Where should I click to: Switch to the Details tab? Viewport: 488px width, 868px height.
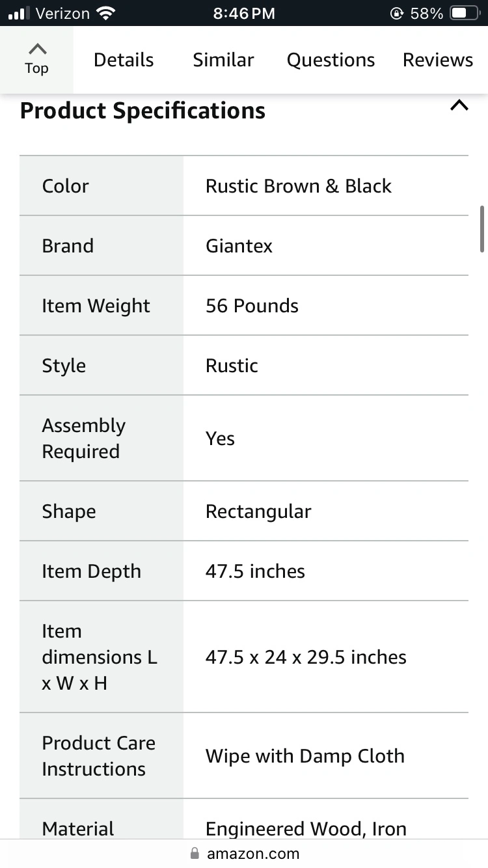(x=124, y=60)
